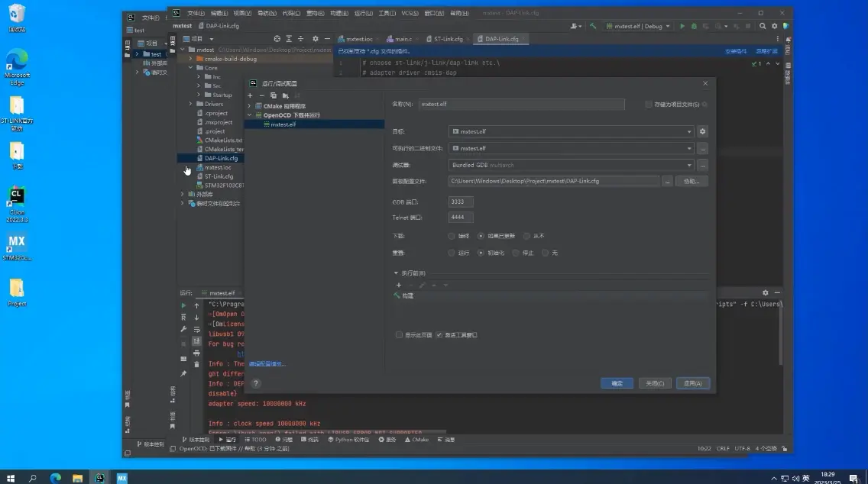Open STM32CubeMX desktop icon
The height and width of the screenshot is (484, 868).
point(16,244)
